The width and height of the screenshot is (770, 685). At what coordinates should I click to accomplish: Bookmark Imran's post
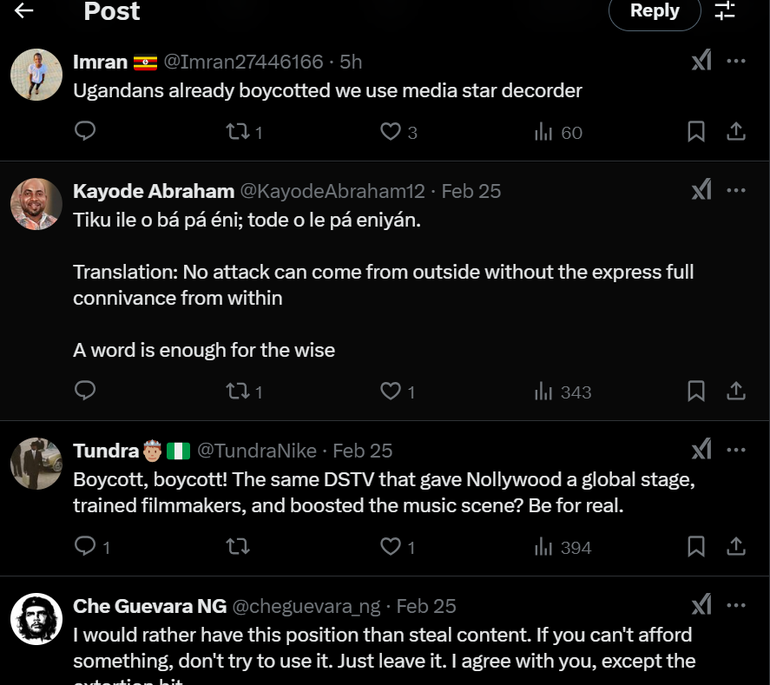(x=696, y=131)
